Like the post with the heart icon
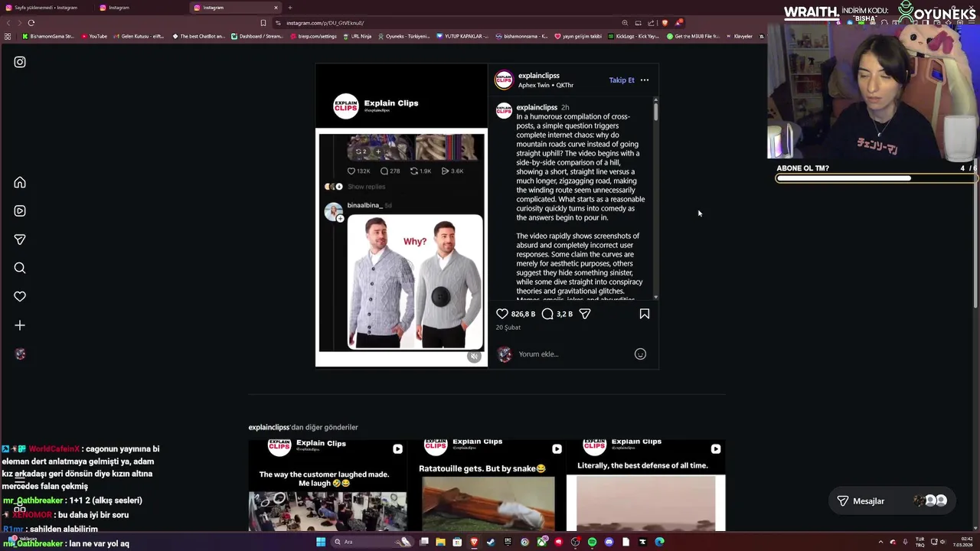The image size is (980, 551). (502, 314)
